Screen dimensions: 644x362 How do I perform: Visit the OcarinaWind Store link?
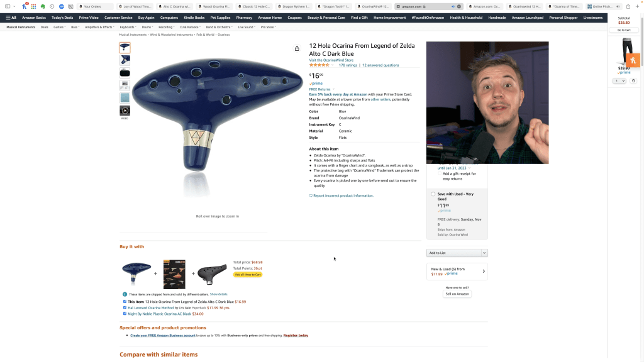click(x=331, y=60)
